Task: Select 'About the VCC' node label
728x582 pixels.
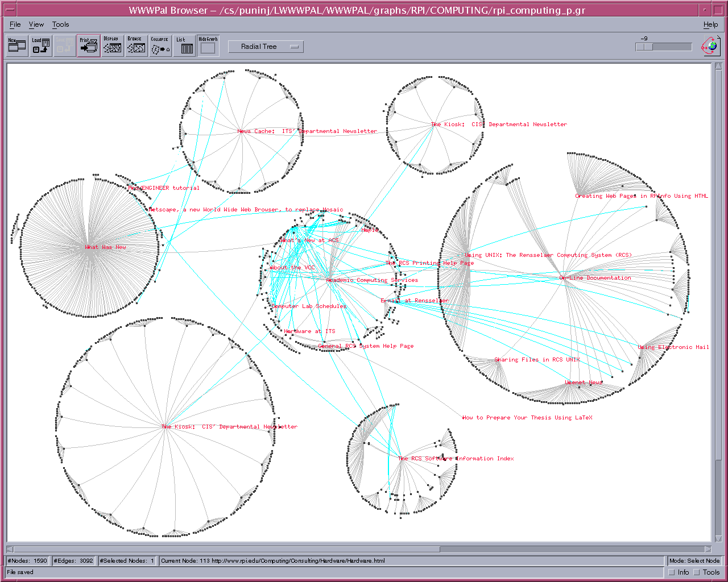Action: pos(292,268)
